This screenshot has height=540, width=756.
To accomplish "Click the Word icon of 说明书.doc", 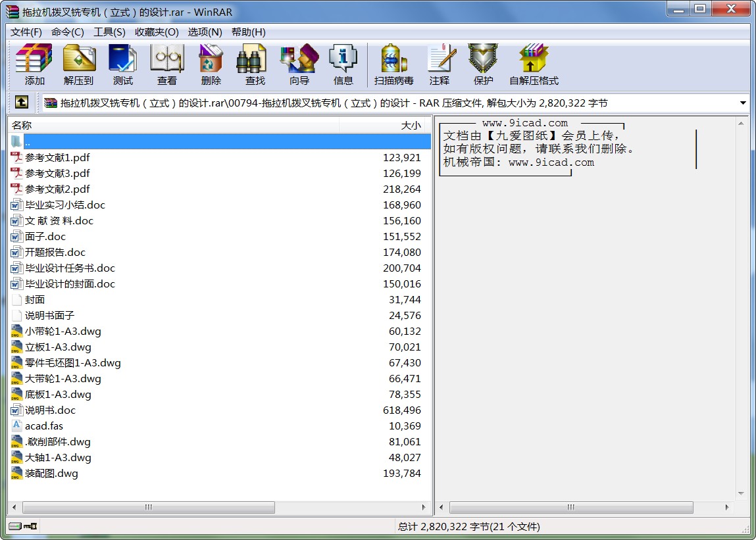I will click(x=17, y=410).
